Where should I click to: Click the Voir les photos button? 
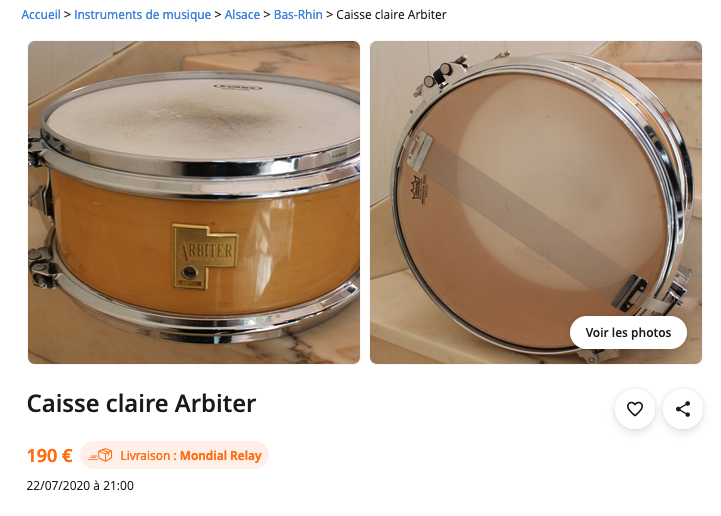click(628, 332)
